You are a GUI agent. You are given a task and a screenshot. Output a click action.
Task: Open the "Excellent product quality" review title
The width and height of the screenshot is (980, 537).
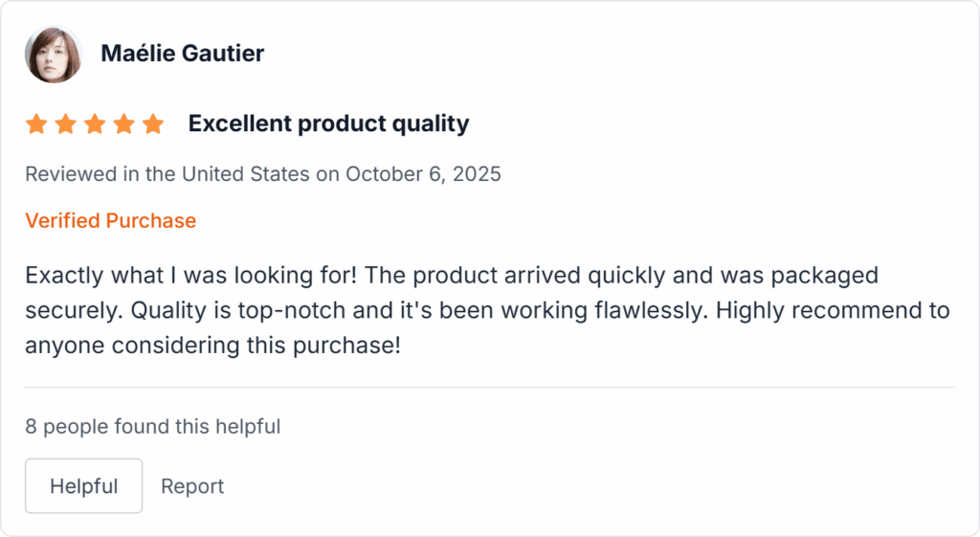click(x=328, y=123)
